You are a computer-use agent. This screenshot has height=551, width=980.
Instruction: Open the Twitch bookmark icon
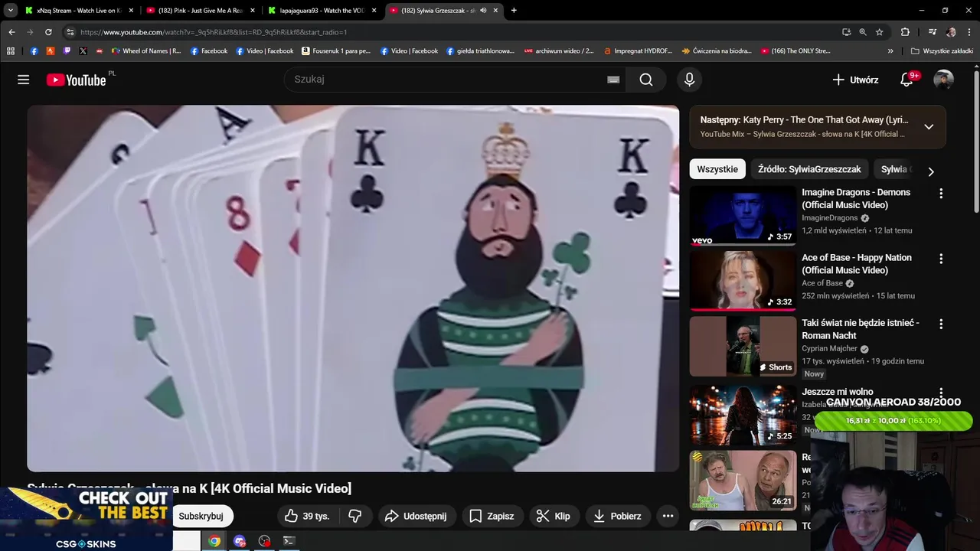click(67, 51)
